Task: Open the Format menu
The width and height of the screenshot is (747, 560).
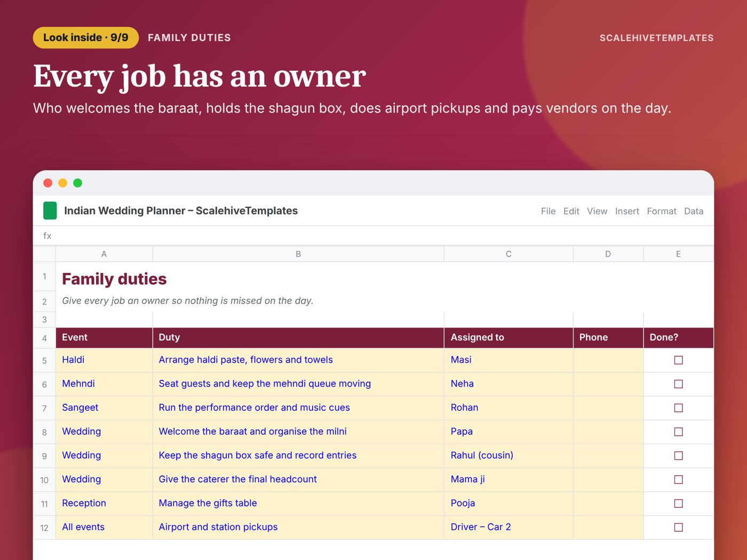Action: [x=662, y=211]
